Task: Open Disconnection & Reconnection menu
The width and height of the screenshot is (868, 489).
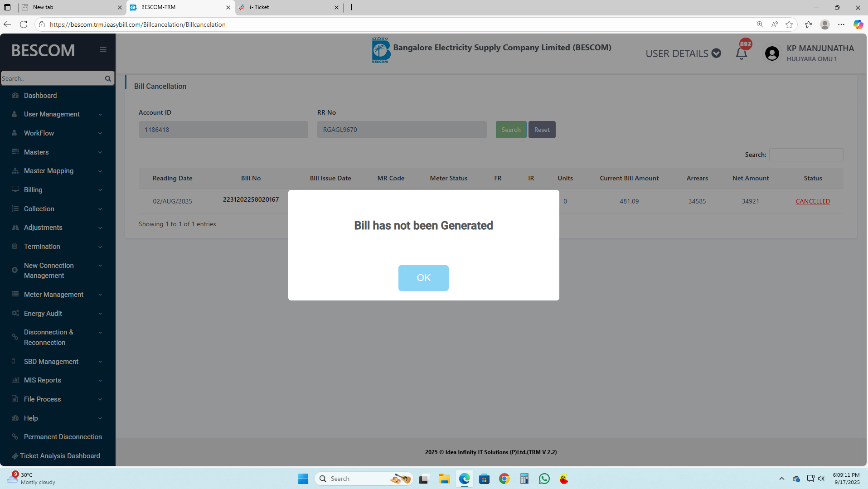Action: pyautogui.click(x=58, y=337)
